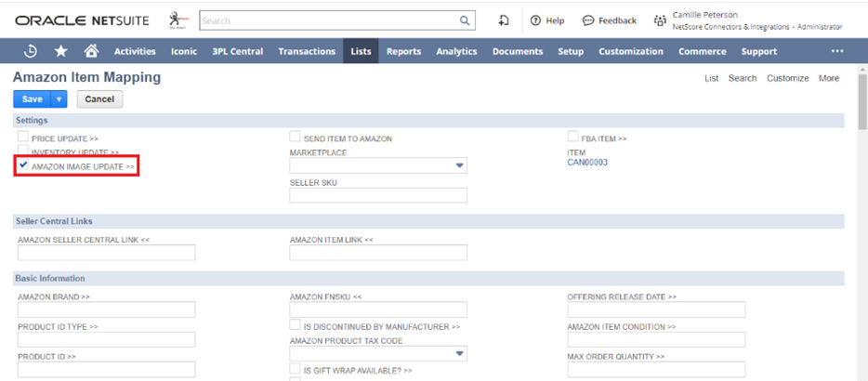Screen dimensions: 868x381
Task: Open the role switcher icon beside Camille Peterson
Action: 660,20
